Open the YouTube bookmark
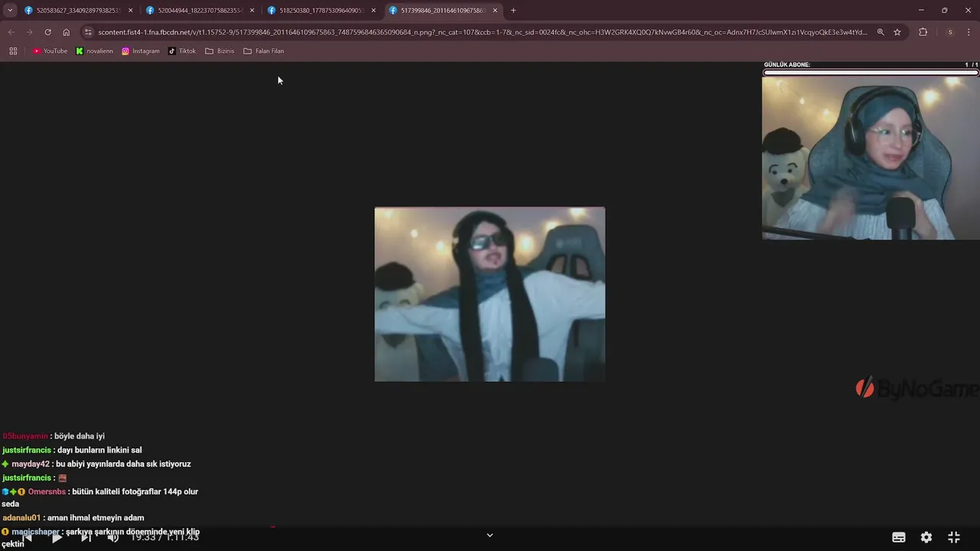This screenshot has height=551, width=980. point(50,51)
